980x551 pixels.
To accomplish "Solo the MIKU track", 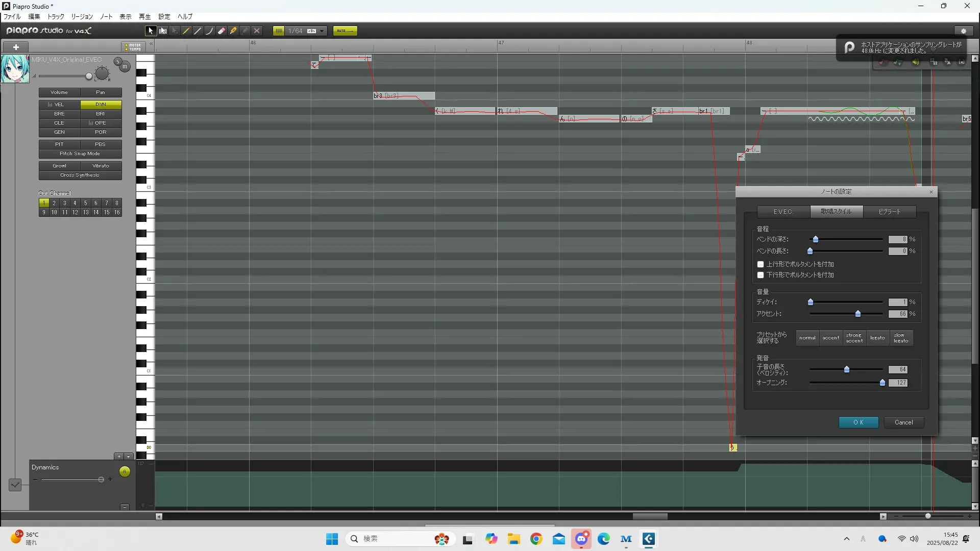I will (x=118, y=62).
